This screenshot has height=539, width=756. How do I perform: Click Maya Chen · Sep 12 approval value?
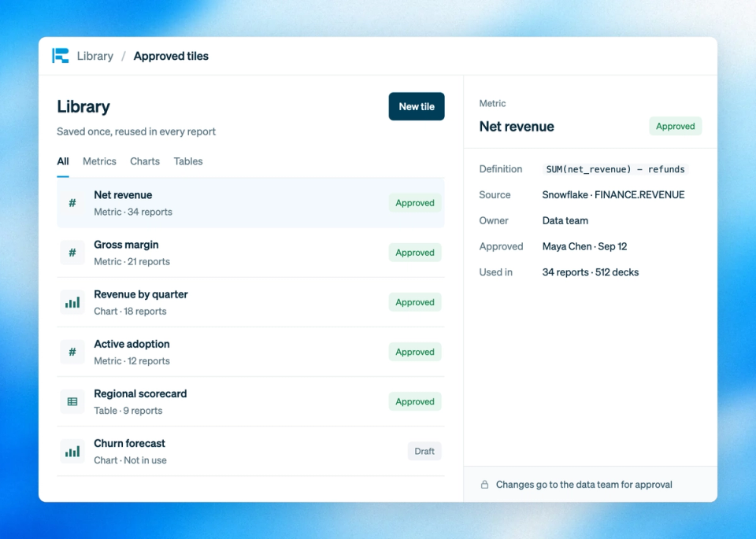(584, 246)
